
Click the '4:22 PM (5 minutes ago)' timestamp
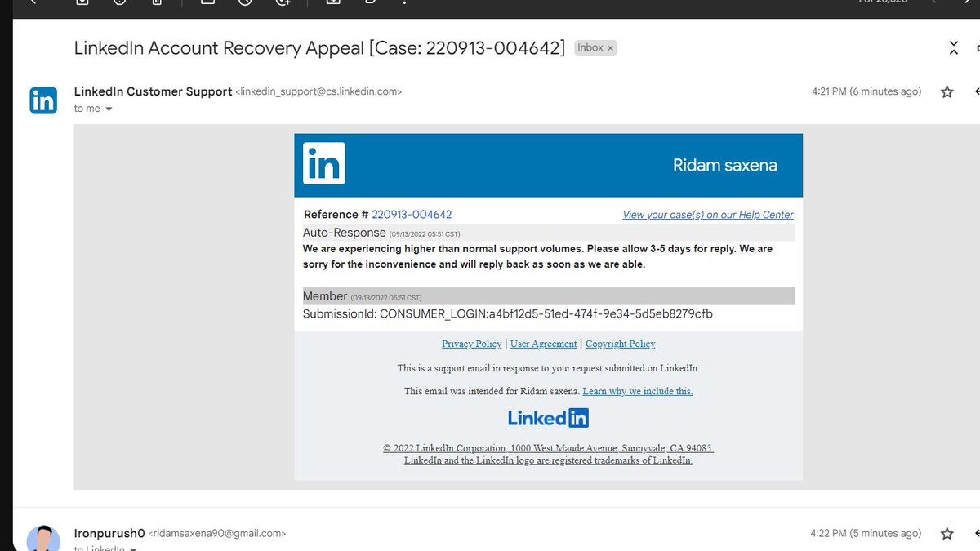866,533
